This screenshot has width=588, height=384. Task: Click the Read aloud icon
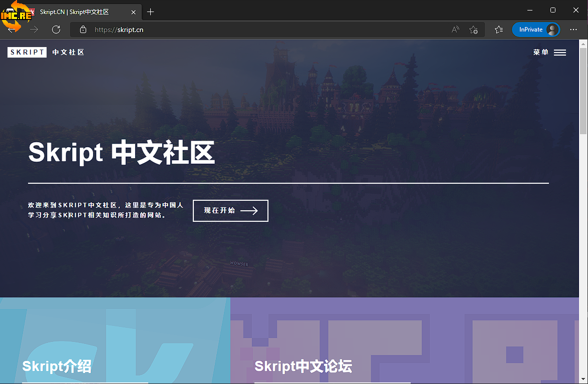point(455,30)
